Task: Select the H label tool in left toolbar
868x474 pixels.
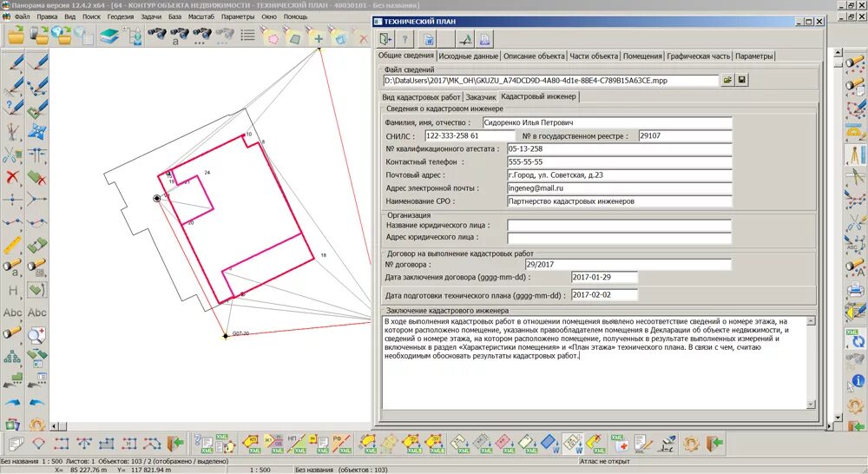Action: [x=12, y=290]
